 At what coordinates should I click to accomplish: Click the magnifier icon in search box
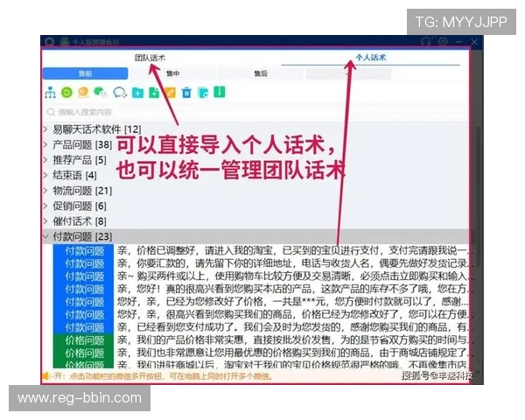tap(51, 112)
